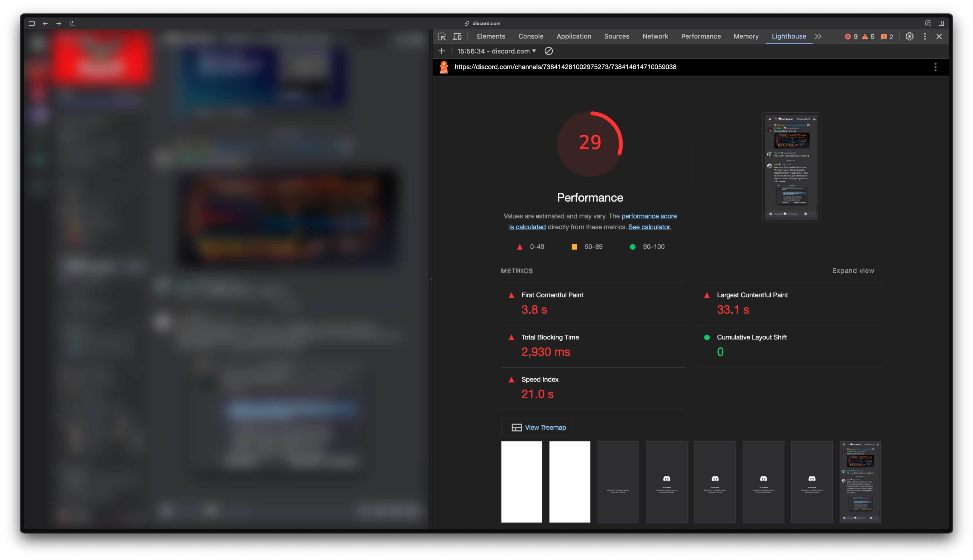Click the 29 performance score gauge
973x560 pixels.
(590, 144)
